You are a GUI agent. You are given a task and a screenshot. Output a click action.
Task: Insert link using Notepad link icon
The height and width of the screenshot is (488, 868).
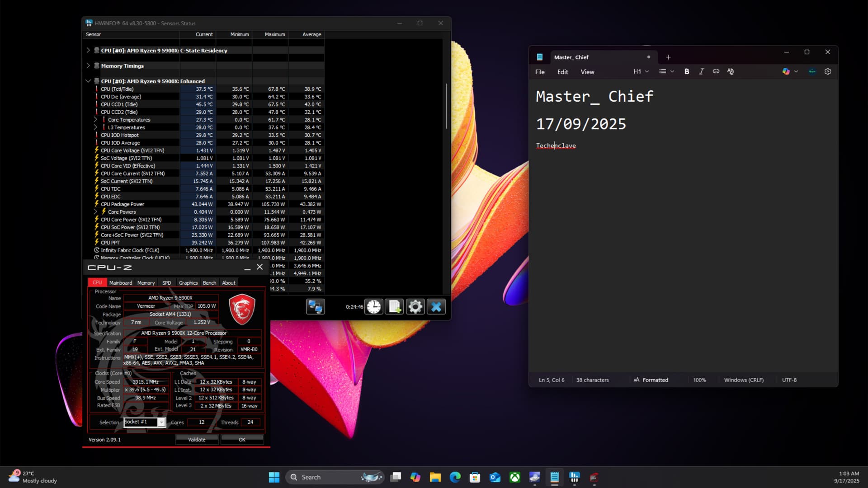[x=716, y=71]
